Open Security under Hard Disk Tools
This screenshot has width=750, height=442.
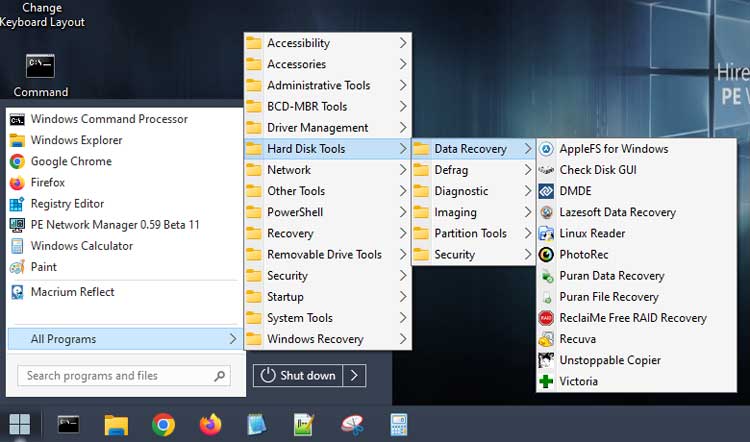pos(473,254)
